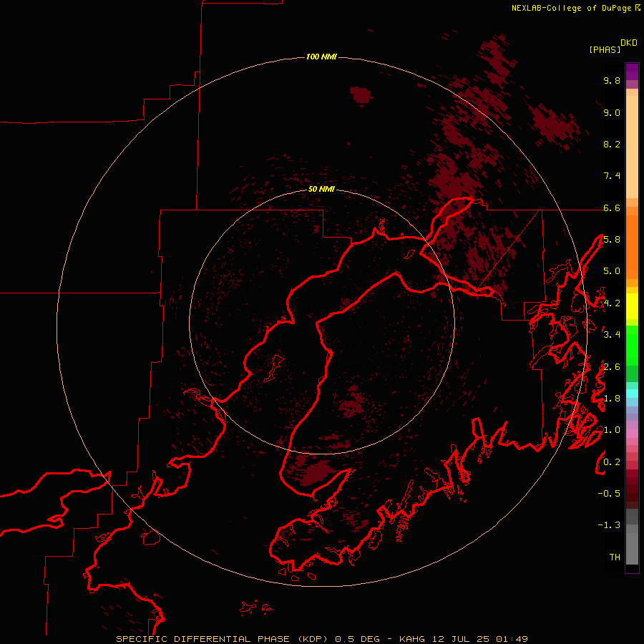The image size is (644, 644).
Task: Click the 7.4 scale value
Action: tap(612, 176)
